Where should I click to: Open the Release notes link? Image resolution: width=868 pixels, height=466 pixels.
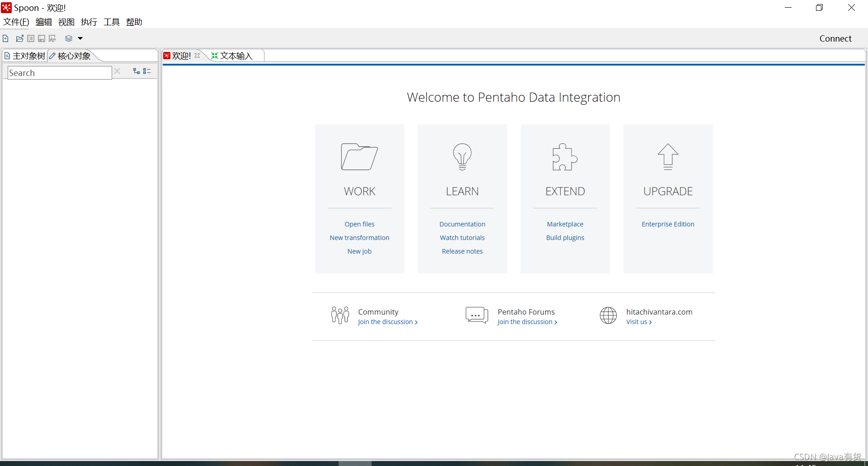point(462,251)
